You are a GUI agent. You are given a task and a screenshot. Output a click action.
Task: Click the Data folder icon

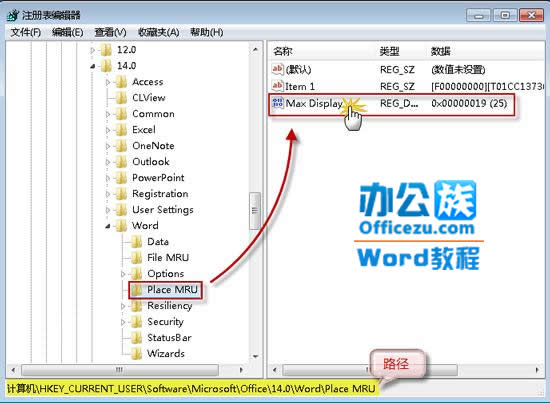(x=136, y=242)
